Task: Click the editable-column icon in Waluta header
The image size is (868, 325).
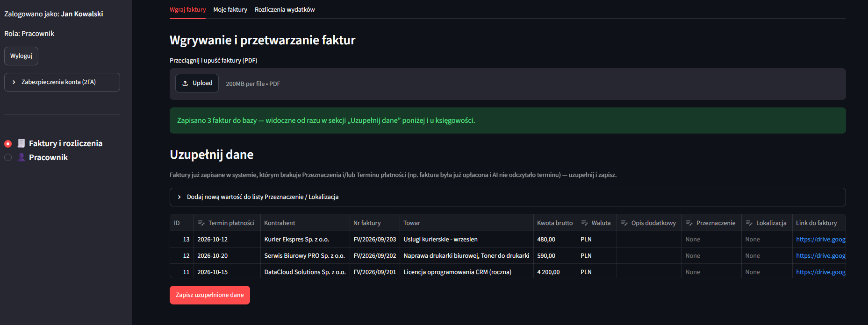Action: (x=584, y=223)
